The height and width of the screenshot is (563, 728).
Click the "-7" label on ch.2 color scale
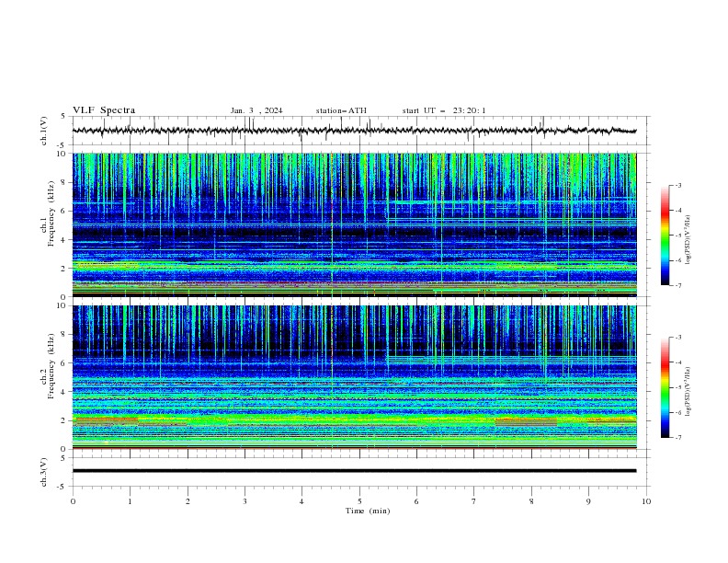pyautogui.click(x=678, y=437)
